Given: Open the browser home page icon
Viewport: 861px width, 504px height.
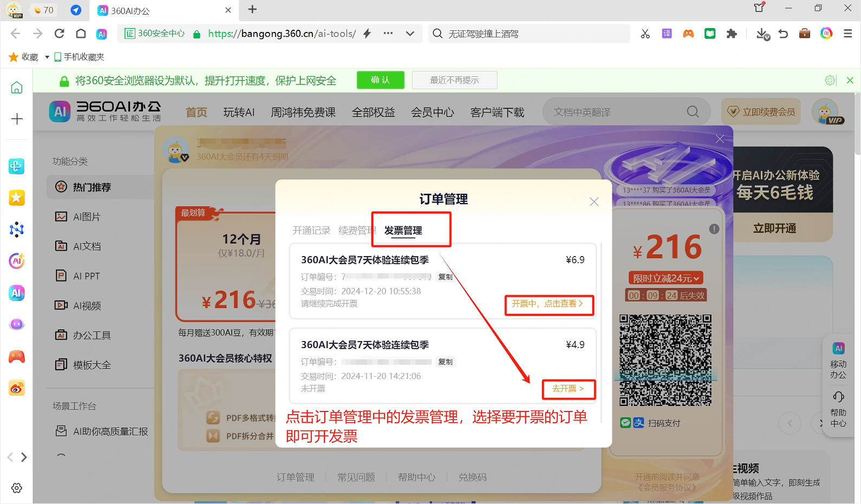Looking at the screenshot, I should tap(81, 34).
